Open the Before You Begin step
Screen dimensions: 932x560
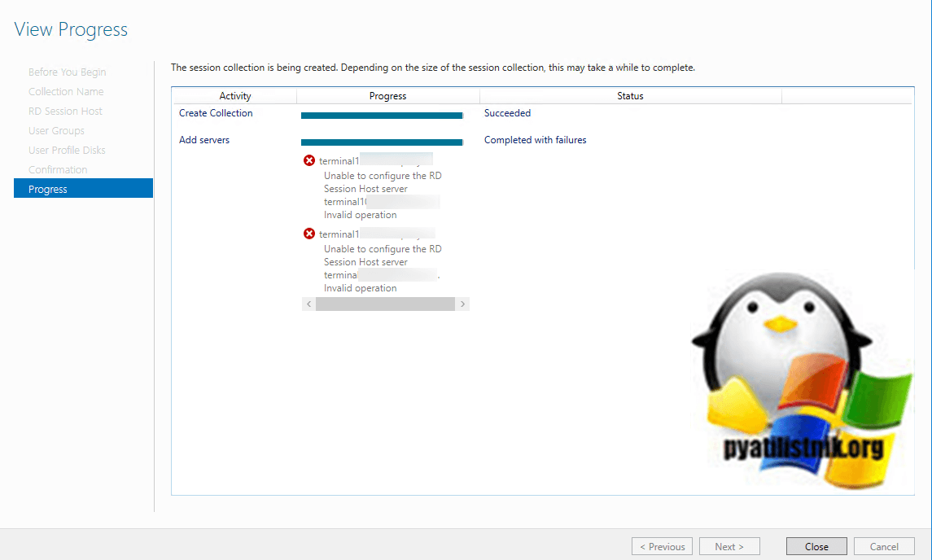click(67, 72)
